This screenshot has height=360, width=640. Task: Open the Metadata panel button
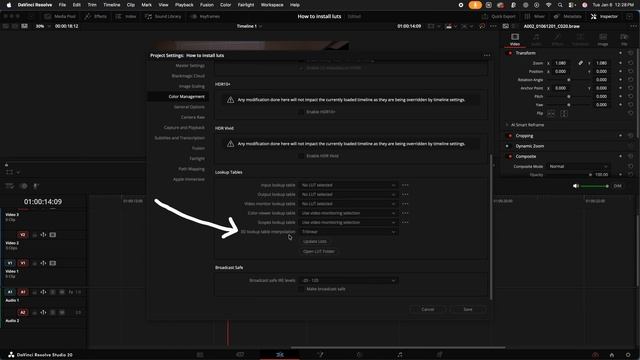click(567, 16)
